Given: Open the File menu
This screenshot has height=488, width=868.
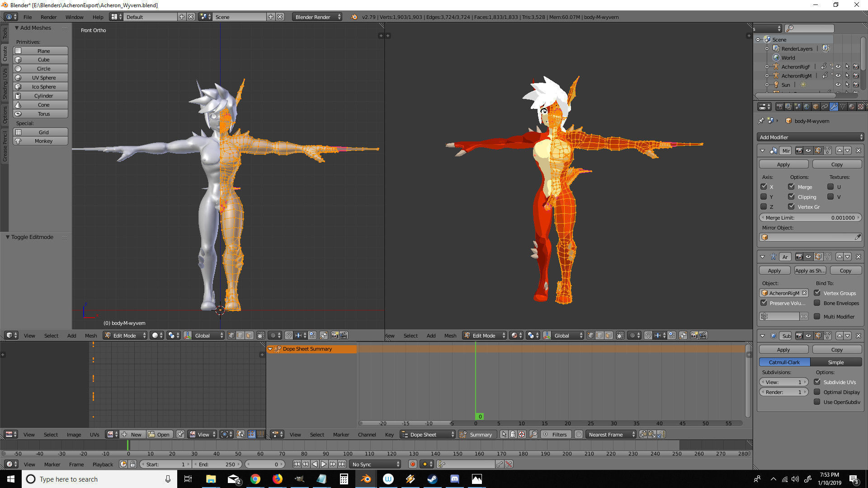Looking at the screenshot, I should click(28, 17).
